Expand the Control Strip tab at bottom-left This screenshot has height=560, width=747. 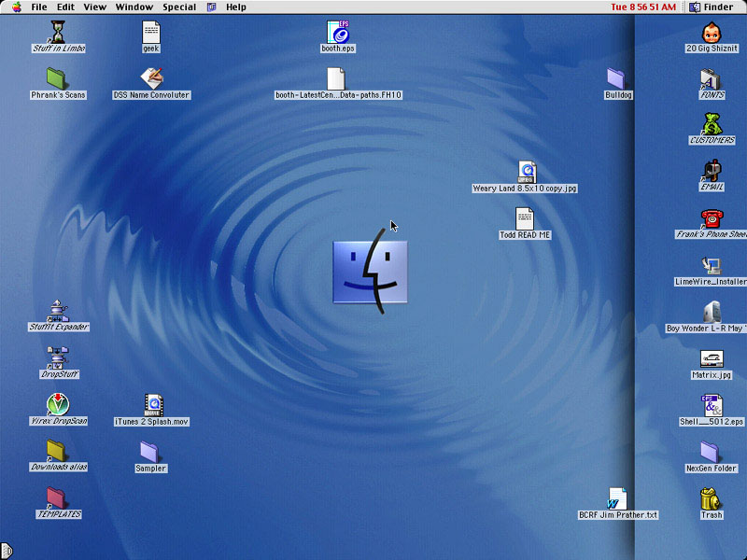tap(6, 551)
